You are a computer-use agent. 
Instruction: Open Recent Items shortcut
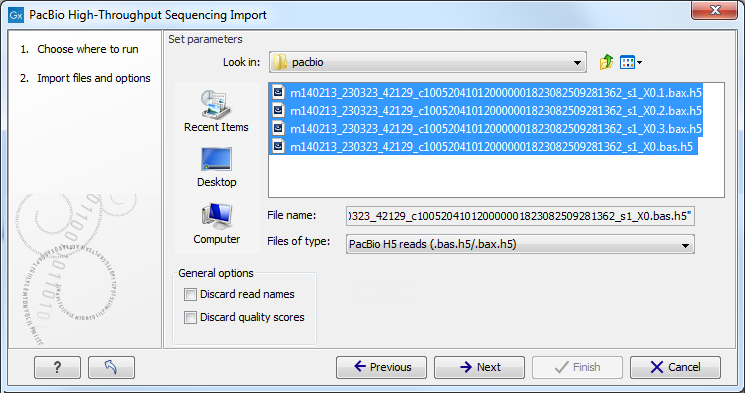(x=216, y=111)
